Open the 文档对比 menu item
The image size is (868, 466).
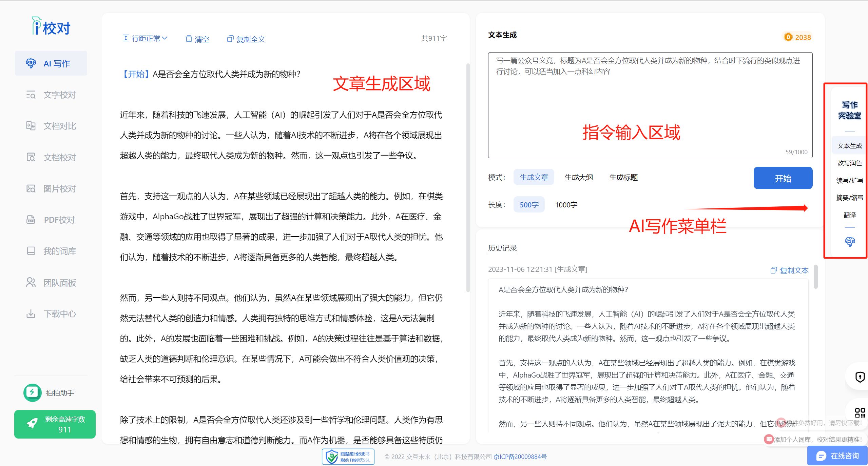tap(51, 126)
